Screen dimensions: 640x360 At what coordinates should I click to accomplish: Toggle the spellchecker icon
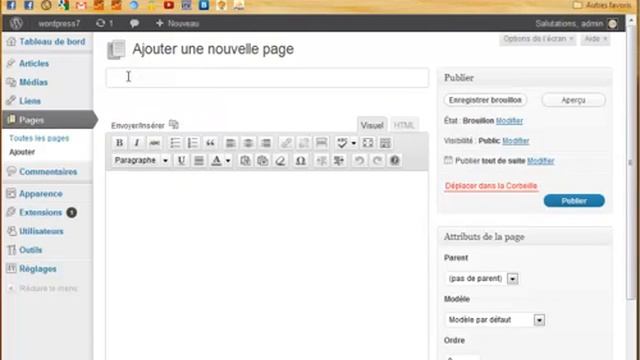[342, 143]
